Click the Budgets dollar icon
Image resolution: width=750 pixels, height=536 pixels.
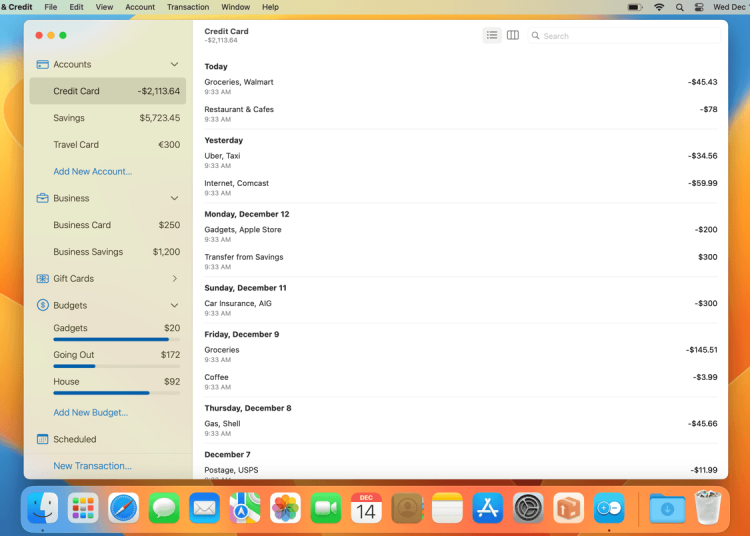(43, 305)
